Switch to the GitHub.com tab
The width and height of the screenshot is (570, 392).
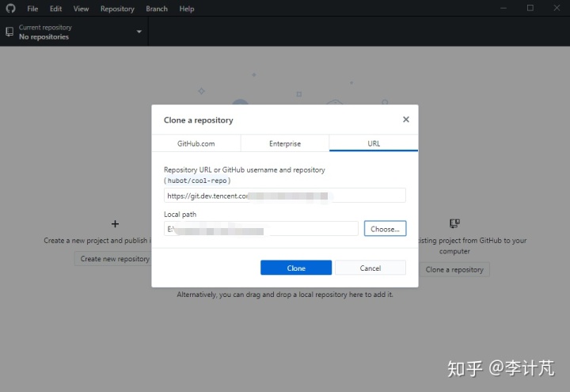coord(196,143)
